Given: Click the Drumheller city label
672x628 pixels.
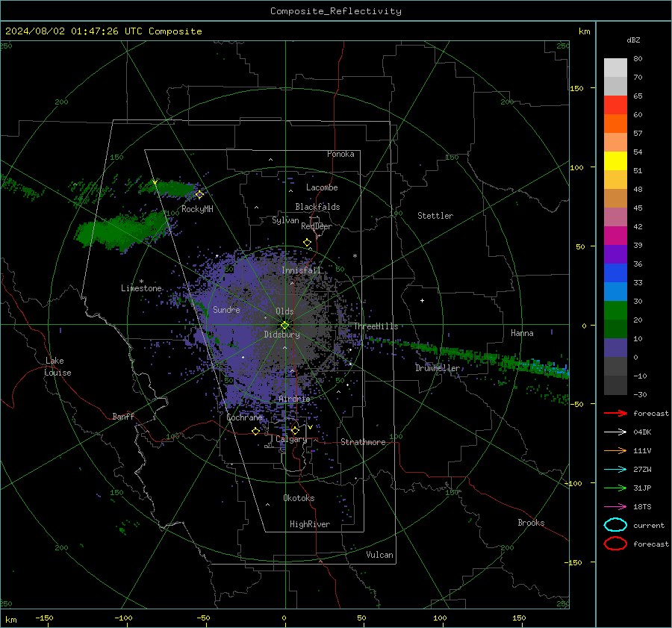Looking at the screenshot, I should coord(438,368).
